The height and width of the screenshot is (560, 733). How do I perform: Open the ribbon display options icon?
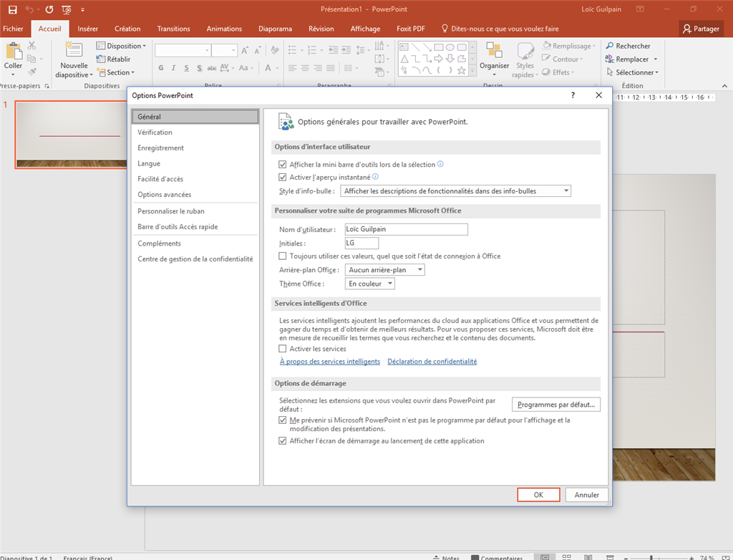click(640, 9)
